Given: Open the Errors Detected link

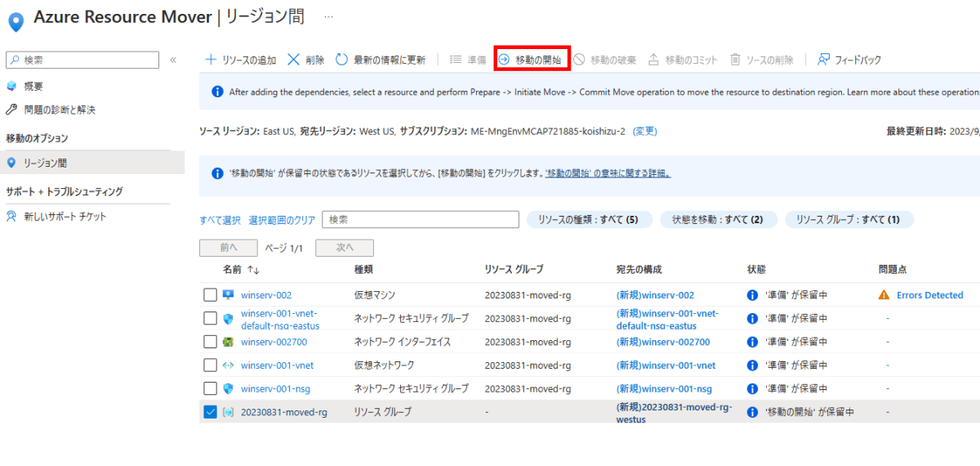Looking at the screenshot, I should [929, 295].
